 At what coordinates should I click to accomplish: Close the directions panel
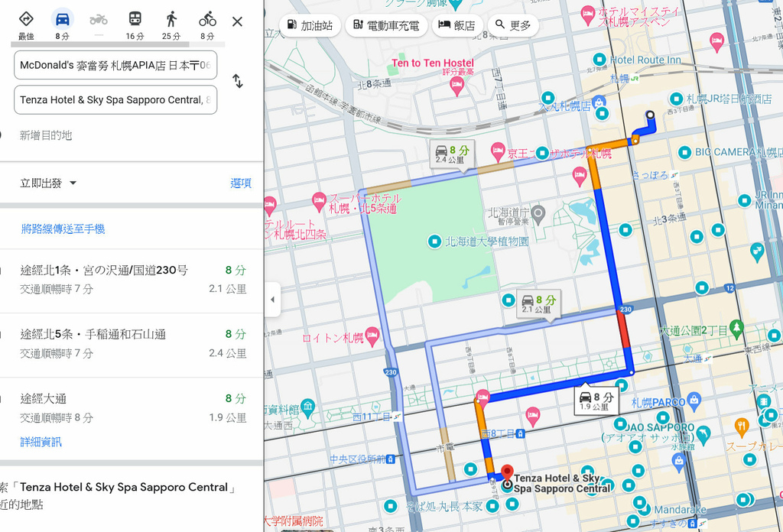click(237, 21)
